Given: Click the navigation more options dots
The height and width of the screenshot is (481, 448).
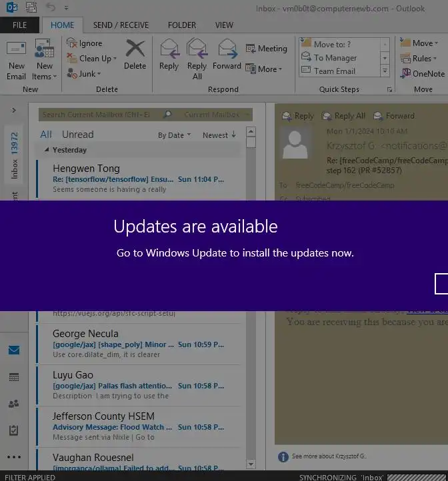Looking at the screenshot, I should point(14,457).
